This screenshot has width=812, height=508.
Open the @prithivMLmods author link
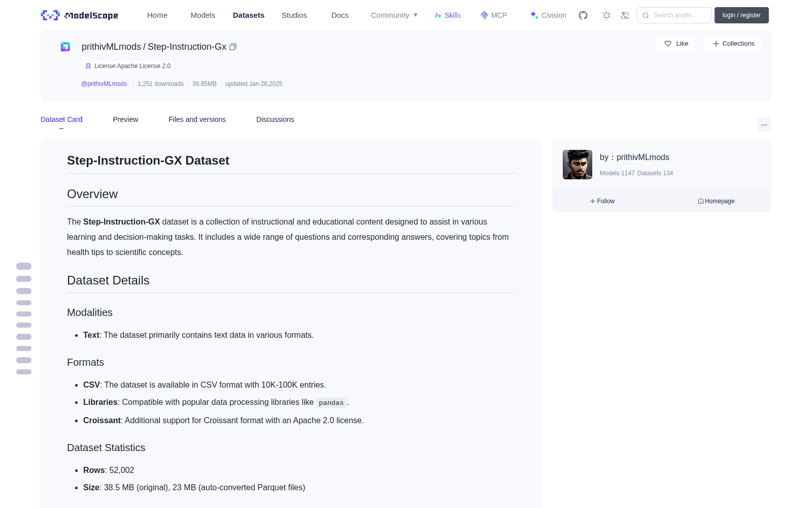(104, 84)
